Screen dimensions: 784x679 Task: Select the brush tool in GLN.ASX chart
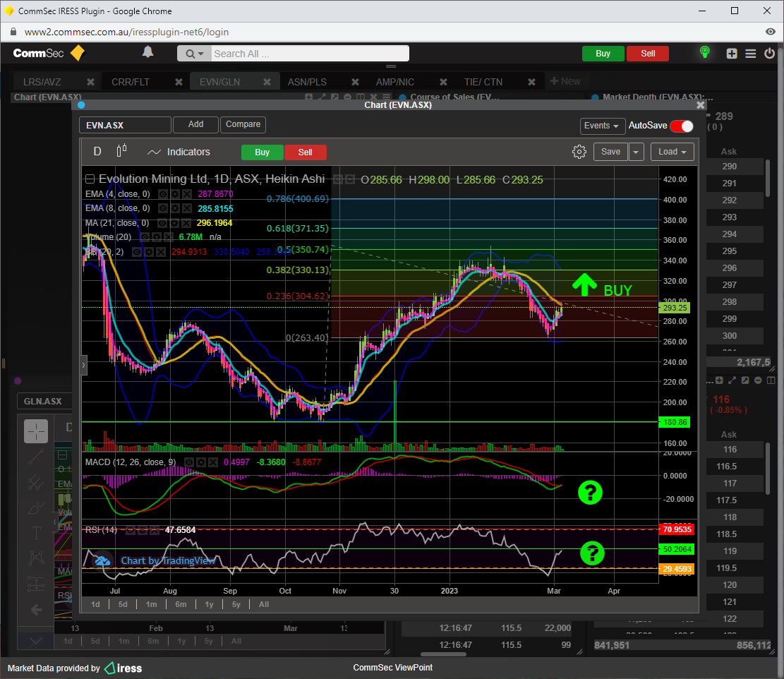pyautogui.click(x=36, y=508)
